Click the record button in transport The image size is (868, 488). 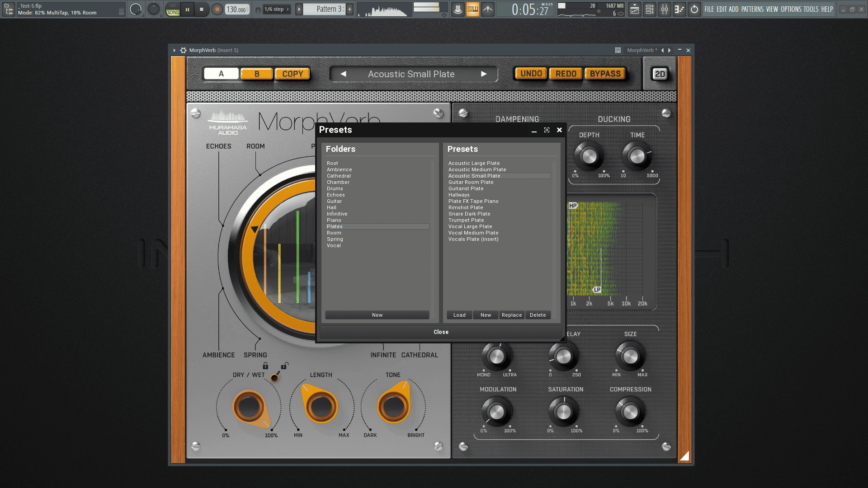(x=217, y=9)
